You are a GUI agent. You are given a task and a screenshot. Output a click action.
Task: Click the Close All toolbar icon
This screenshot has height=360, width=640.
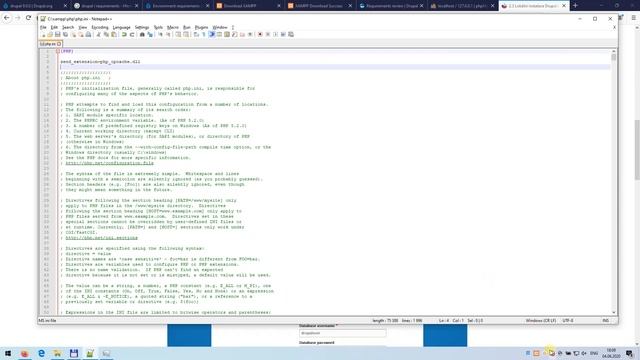click(81, 35)
